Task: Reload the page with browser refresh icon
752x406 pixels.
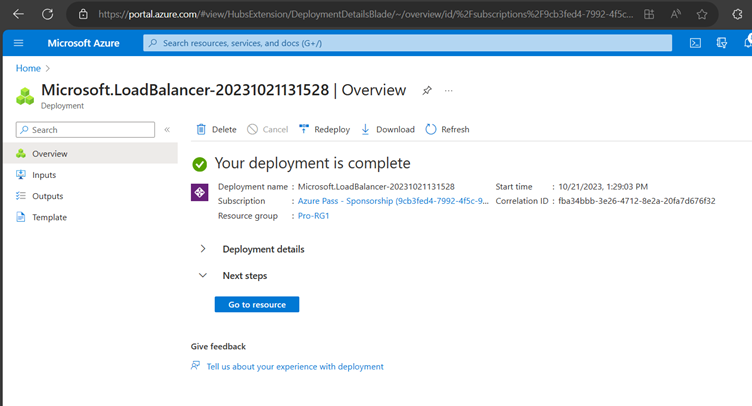Action: tap(47, 14)
